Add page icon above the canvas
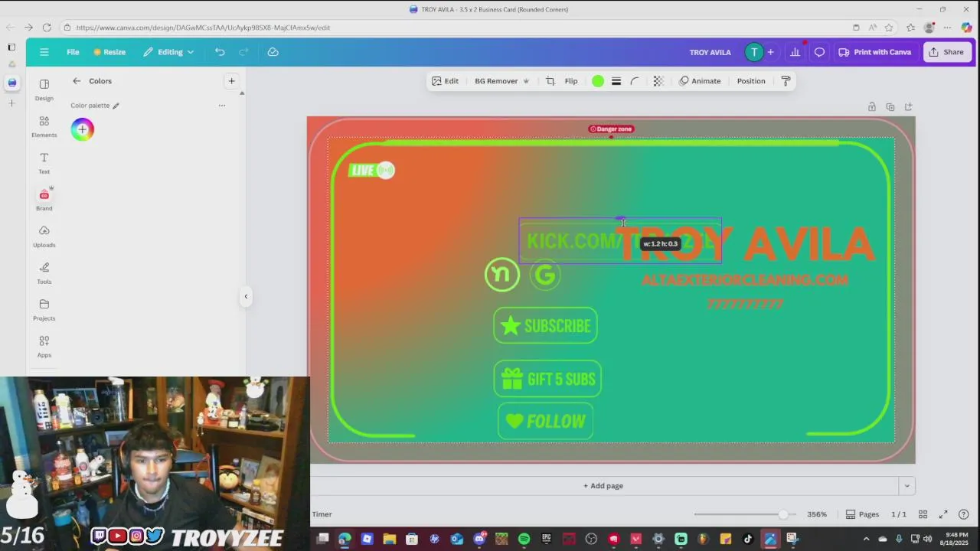 tap(909, 107)
